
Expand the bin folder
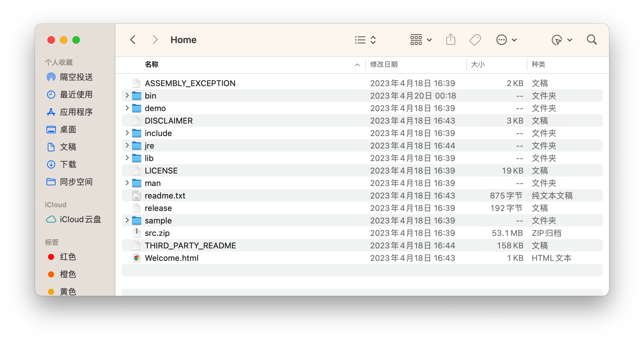127,95
